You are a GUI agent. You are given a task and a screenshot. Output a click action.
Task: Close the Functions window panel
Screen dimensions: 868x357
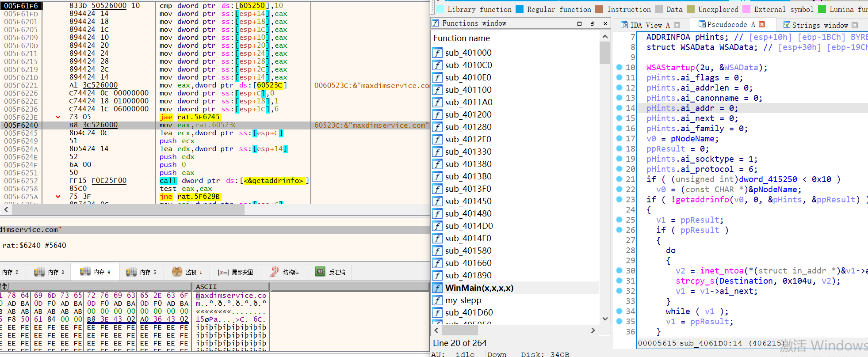(x=605, y=23)
